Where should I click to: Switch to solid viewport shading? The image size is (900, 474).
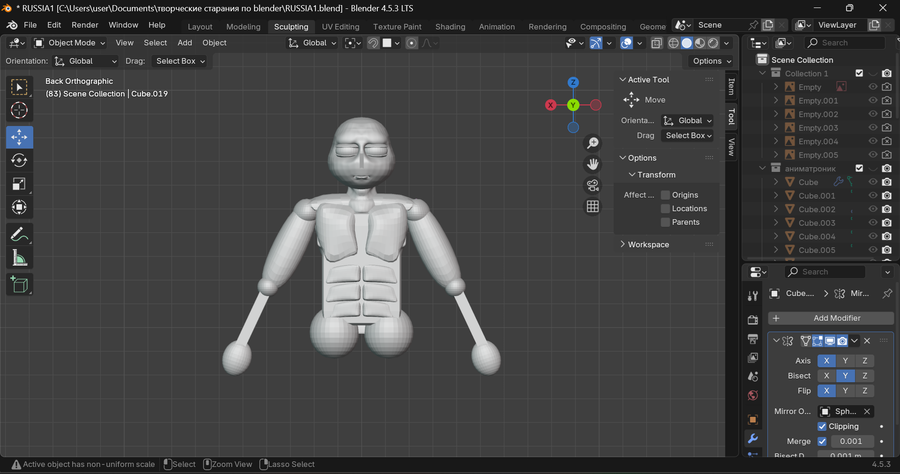point(686,43)
